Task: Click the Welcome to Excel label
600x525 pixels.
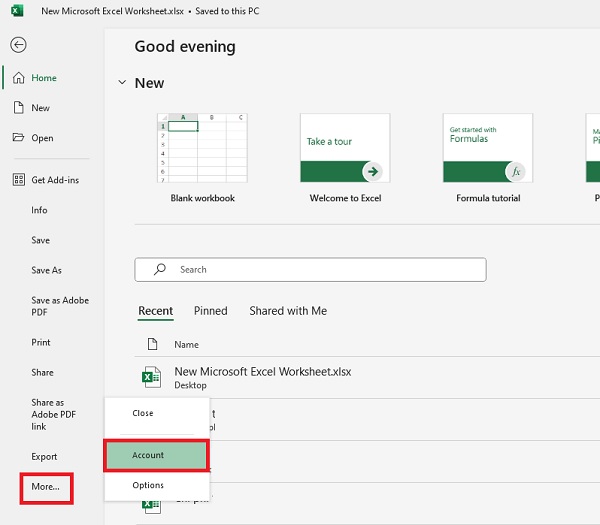Action: click(345, 198)
